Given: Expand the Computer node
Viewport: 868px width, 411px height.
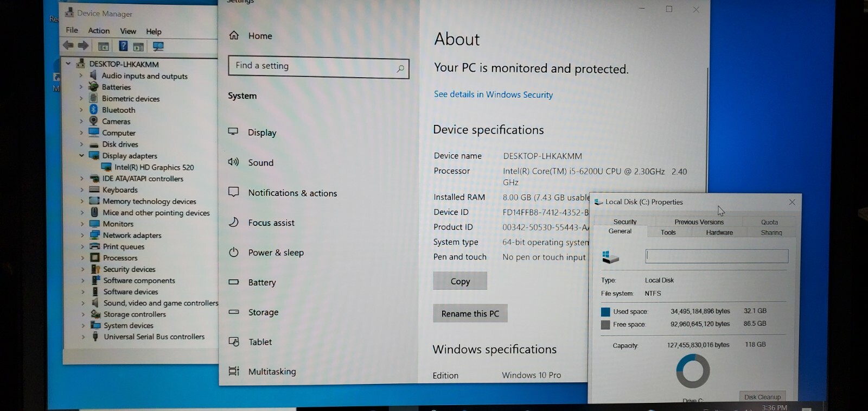Looking at the screenshot, I should pyautogui.click(x=81, y=132).
